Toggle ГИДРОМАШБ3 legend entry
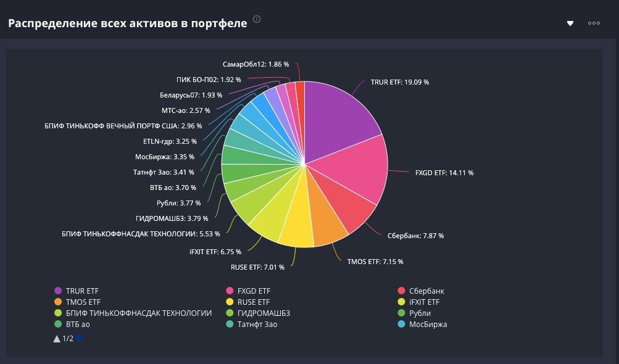The image size is (619, 364). (258, 313)
